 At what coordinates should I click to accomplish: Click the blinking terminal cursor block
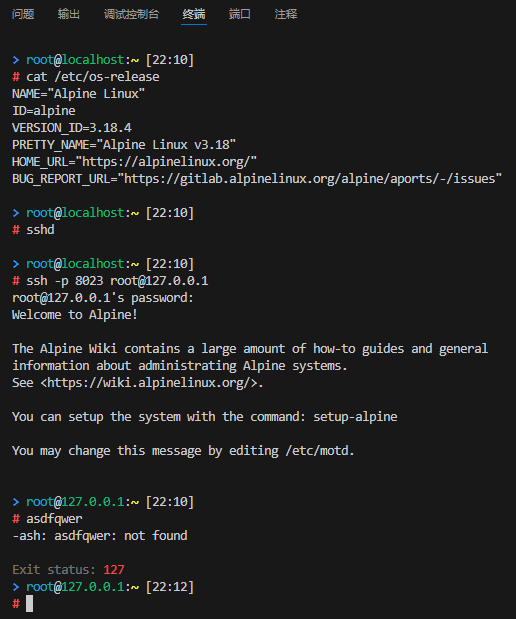tap(30, 604)
